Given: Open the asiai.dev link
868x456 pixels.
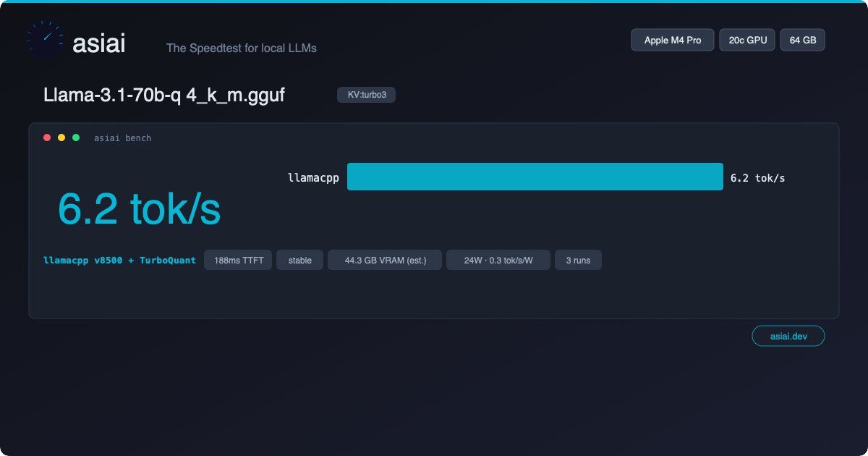Looking at the screenshot, I should point(788,336).
